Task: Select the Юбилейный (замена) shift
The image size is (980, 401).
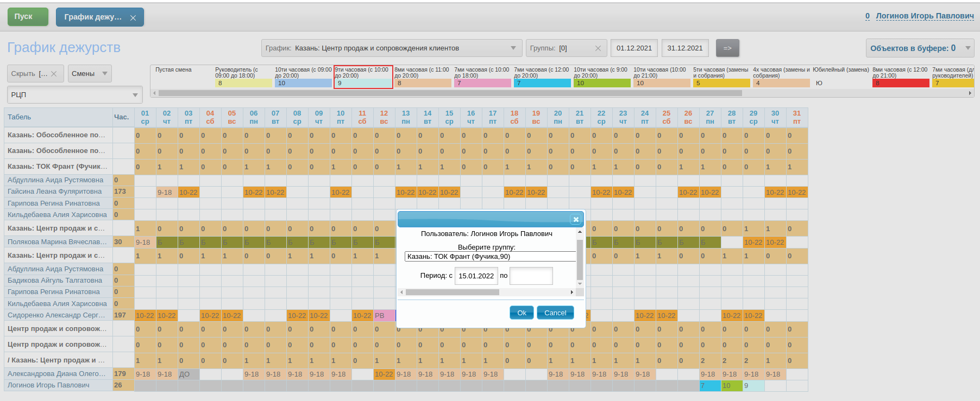Action: click(841, 77)
